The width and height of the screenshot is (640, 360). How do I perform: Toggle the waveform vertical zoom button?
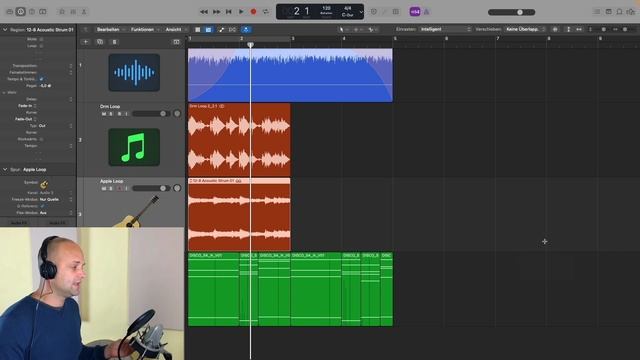tap(555, 29)
